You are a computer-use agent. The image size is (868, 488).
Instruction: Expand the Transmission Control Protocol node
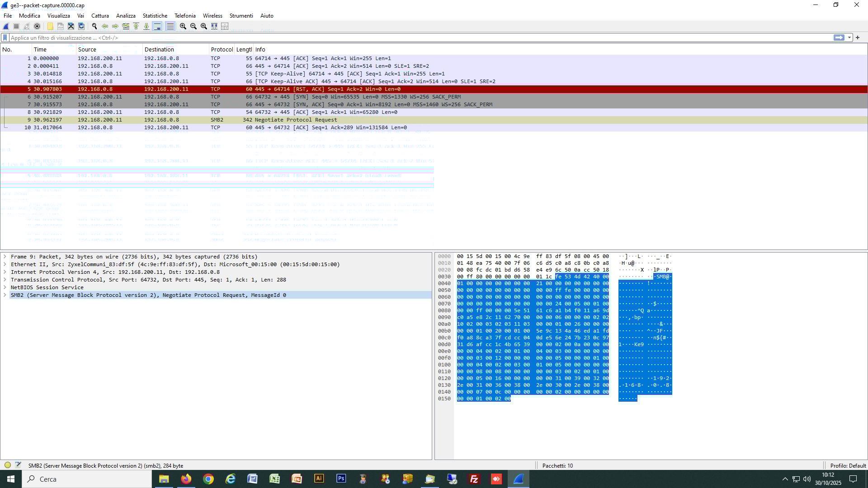(x=5, y=279)
